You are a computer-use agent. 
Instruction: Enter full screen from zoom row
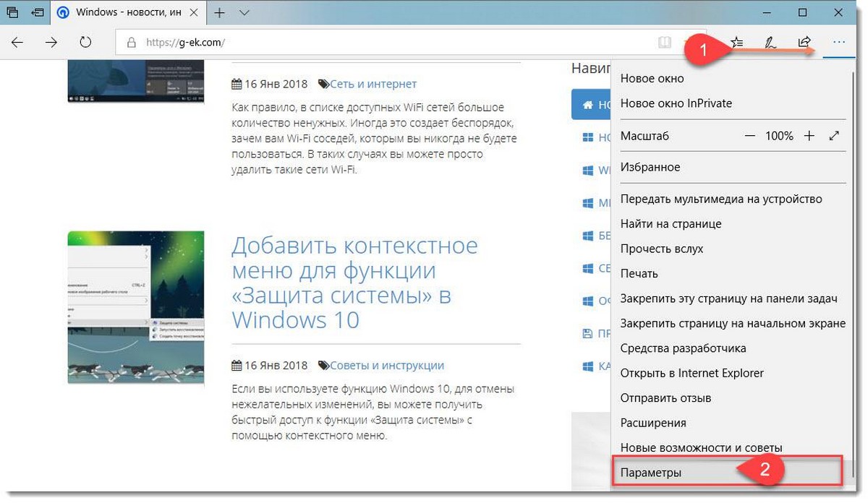(x=834, y=136)
